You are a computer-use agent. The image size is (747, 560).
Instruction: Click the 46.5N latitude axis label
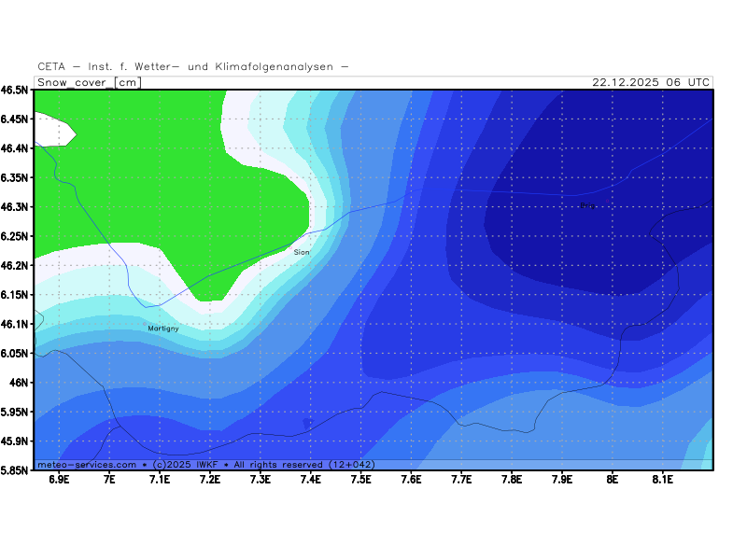[x=15, y=91]
